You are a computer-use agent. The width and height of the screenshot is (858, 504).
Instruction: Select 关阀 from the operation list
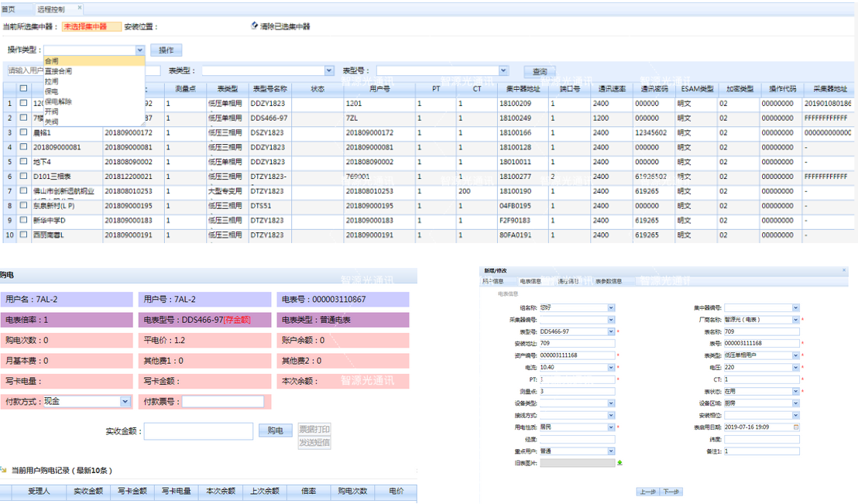(x=94, y=122)
